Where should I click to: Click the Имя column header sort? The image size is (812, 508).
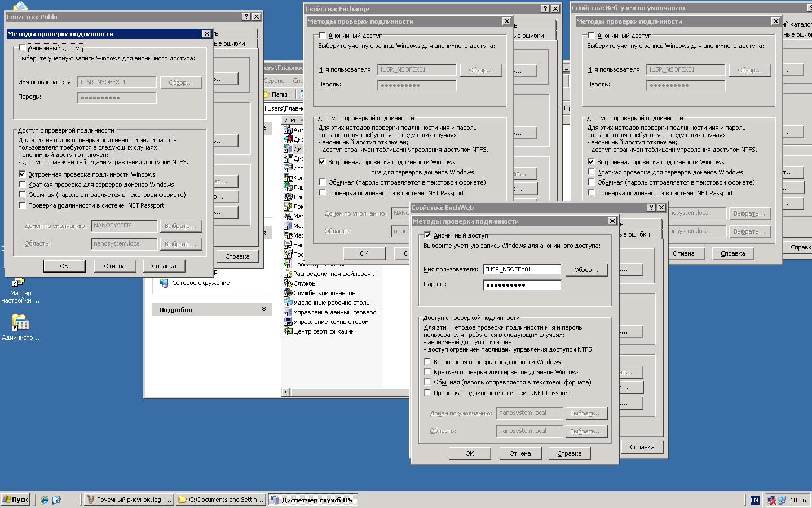290,120
